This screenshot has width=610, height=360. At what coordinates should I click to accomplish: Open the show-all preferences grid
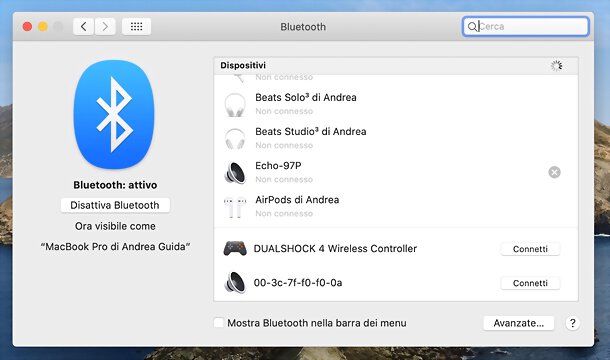(x=136, y=26)
